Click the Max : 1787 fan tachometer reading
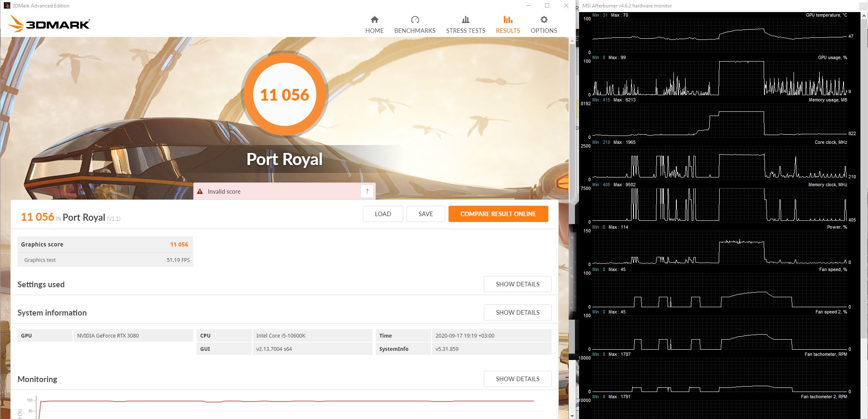Viewport: 868px width, 419px height. [x=619, y=354]
